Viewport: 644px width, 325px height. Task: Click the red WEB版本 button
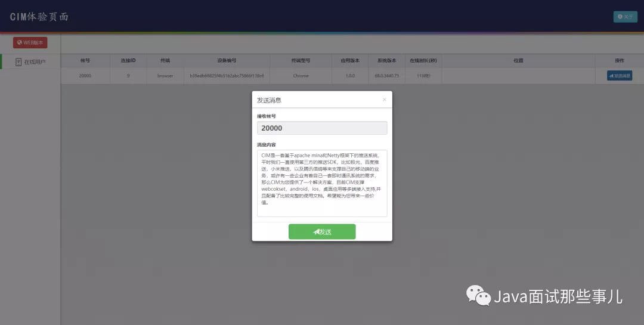[x=30, y=42]
